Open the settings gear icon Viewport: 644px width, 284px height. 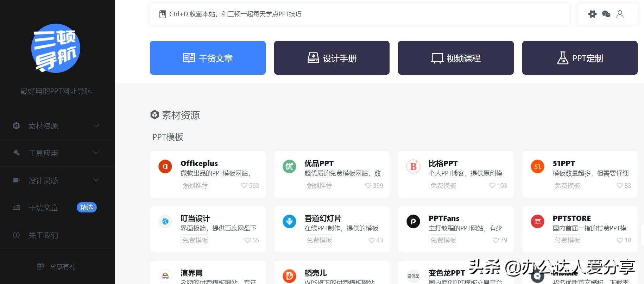point(593,14)
